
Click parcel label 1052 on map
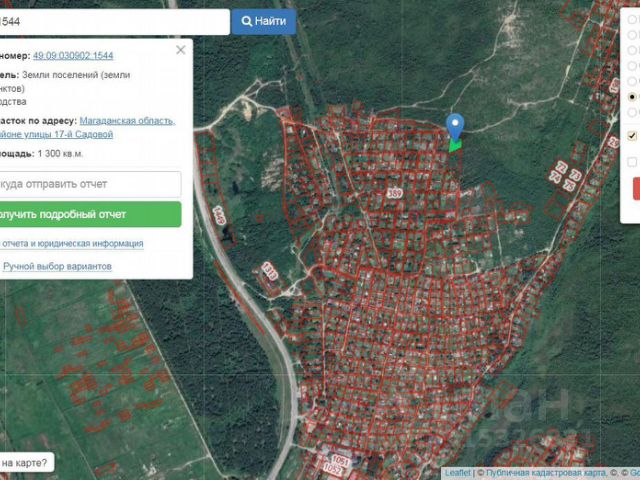point(333,469)
